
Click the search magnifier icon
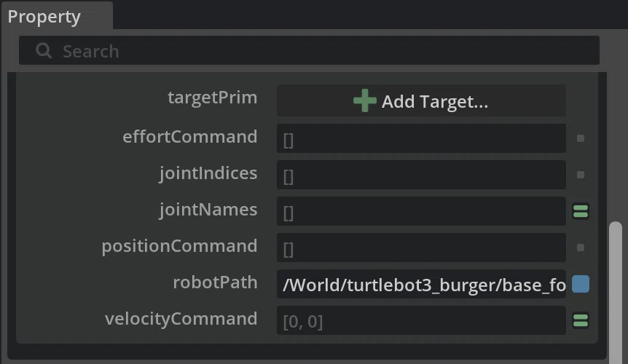point(44,51)
